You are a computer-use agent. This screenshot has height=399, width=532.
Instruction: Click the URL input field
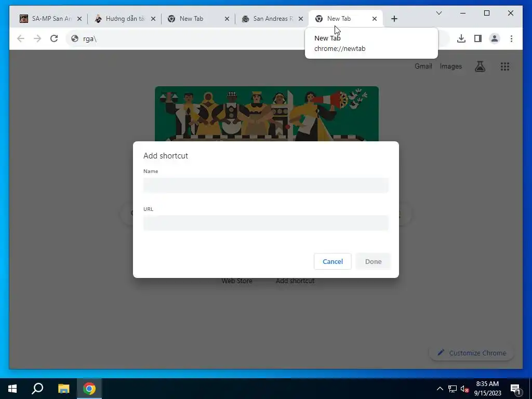click(x=266, y=223)
